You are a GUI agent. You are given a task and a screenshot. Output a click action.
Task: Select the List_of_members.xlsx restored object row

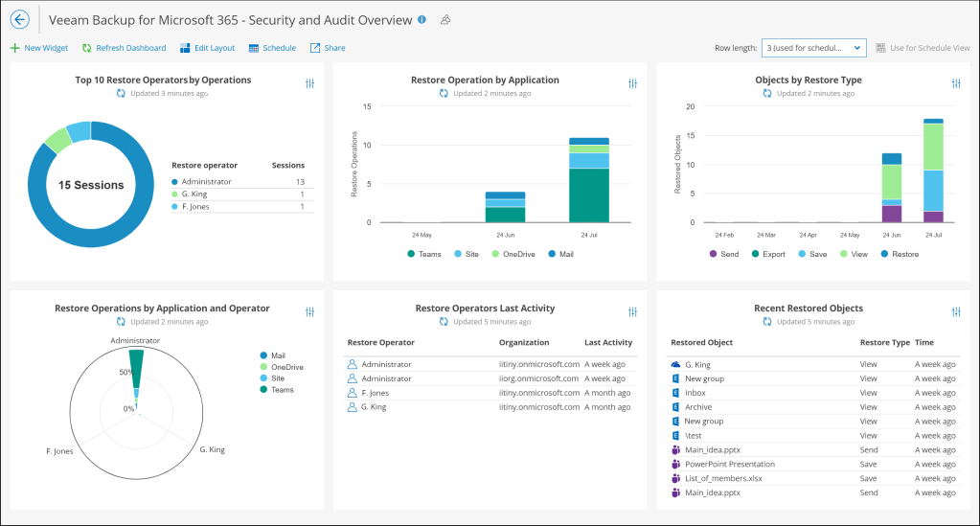point(717,478)
